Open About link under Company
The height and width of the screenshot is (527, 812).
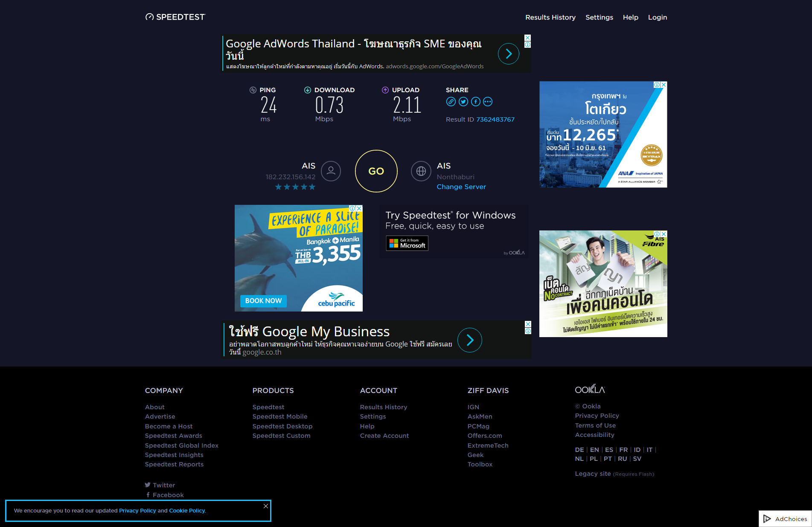coord(154,407)
